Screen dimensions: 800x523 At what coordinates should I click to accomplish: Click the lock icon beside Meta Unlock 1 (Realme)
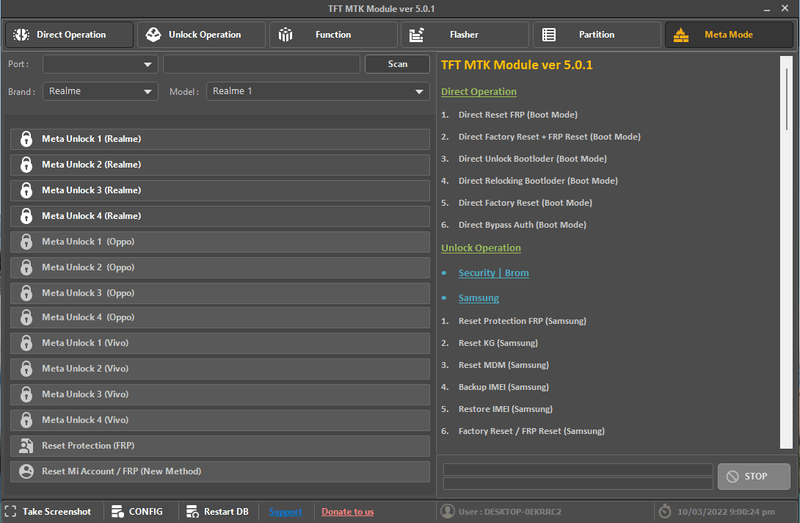(26, 139)
